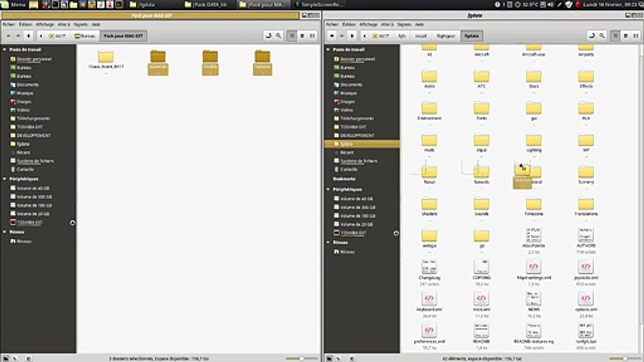The width and height of the screenshot is (644, 362).
Task: Open the Signets menu in the left window
Action: 81,24
